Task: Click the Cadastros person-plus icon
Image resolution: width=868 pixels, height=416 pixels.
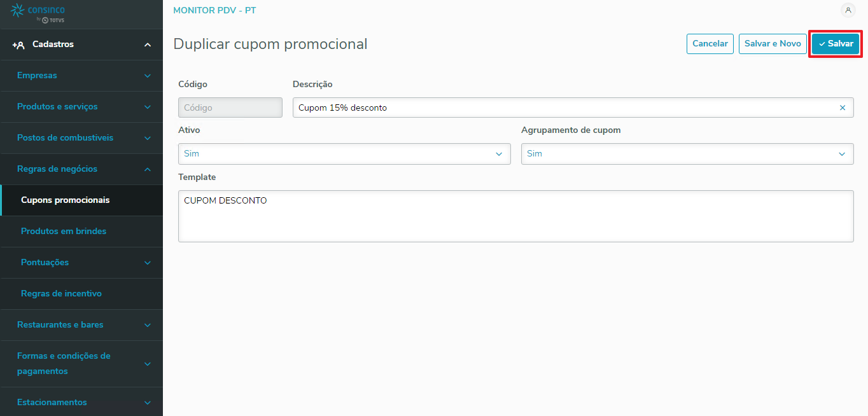Action: click(18, 45)
